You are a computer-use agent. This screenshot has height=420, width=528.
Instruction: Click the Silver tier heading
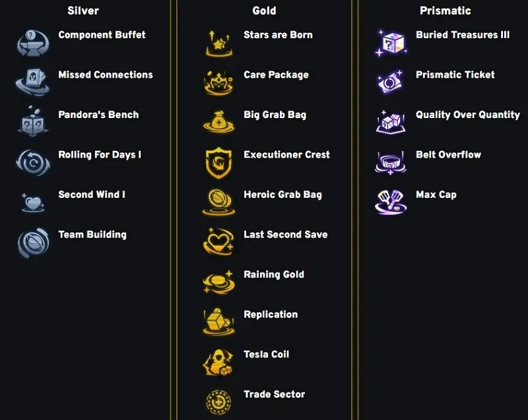tap(83, 11)
